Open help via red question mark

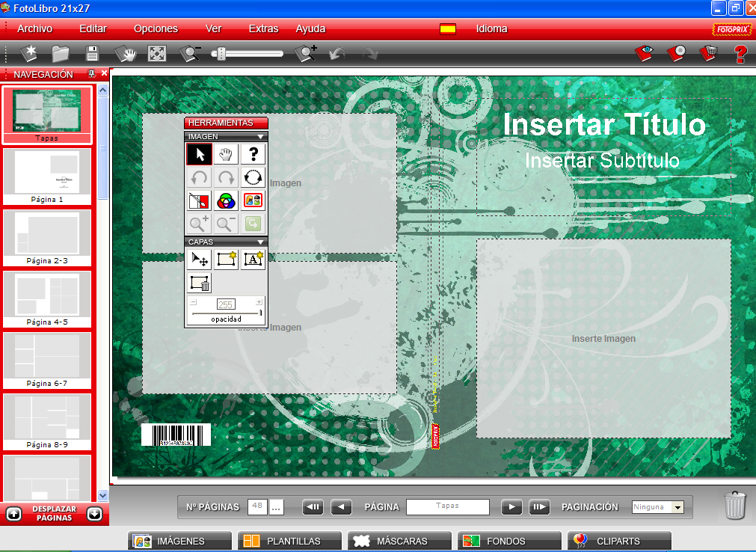[740, 54]
